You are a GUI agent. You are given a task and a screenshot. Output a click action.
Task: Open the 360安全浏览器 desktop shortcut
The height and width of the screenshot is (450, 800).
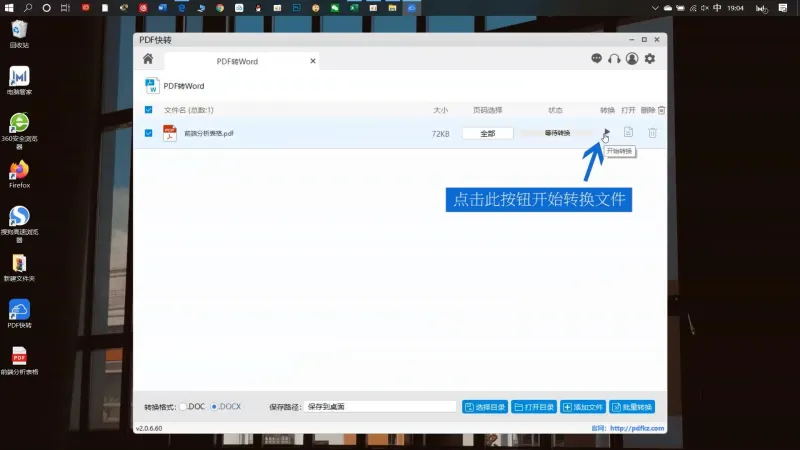coord(19,131)
